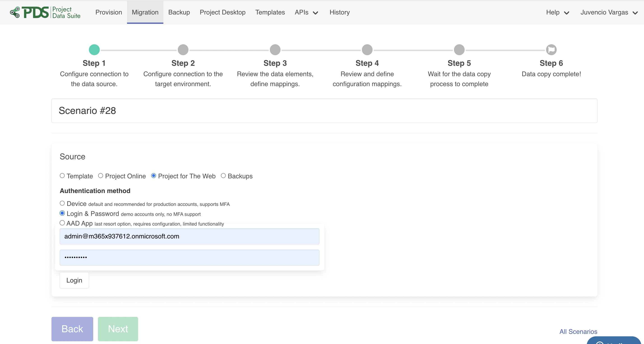
Task: Expand the APIs dropdown menu
Action: [x=306, y=12]
